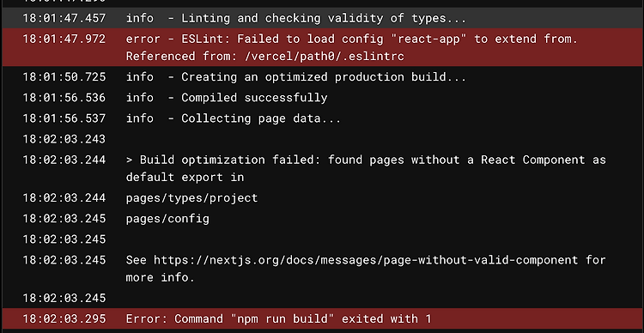Image resolution: width=644 pixels, height=333 pixels.
Task: Click timestamp 18:02:03.295 on the final error
Action: [x=64, y=318]
